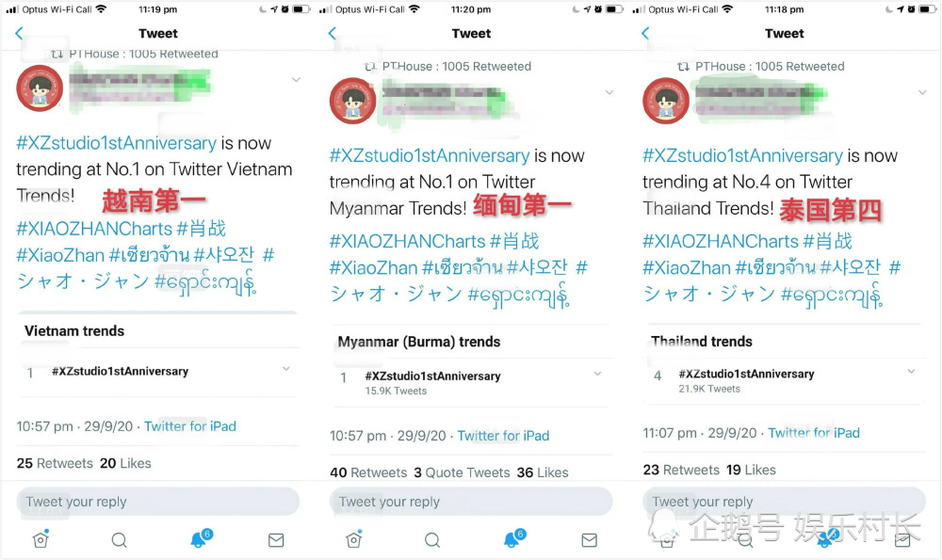Screen dimensions: 942x560
Task: Open Messages envelope in the middle screen
Action: click(x=590, y=540)
